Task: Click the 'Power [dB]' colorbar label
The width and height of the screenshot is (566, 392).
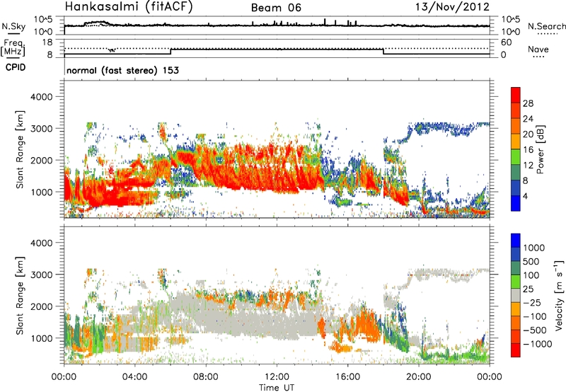Action: tap(540, 149)
